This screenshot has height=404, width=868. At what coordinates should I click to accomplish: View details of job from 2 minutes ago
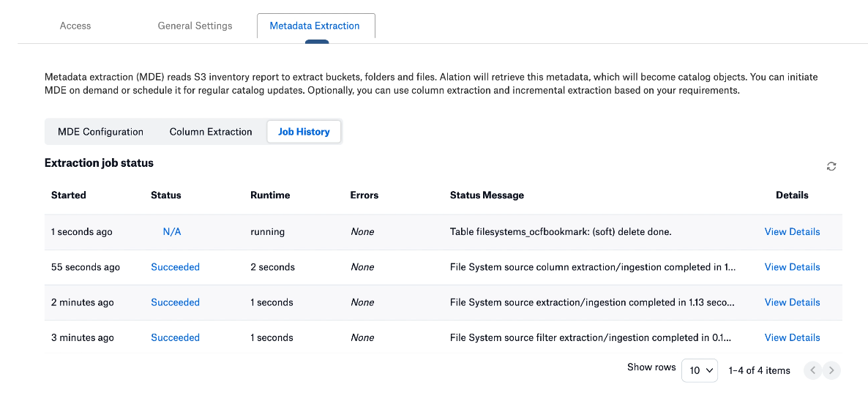point(792,303)
